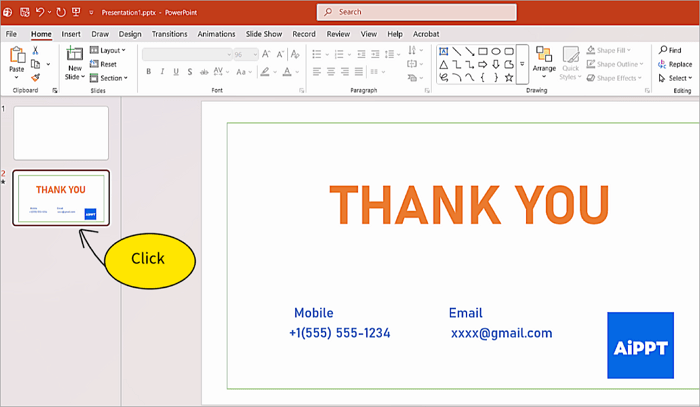700x407 pixels.
Task: Select the star shape in gallery
Action: pos(509,77)
